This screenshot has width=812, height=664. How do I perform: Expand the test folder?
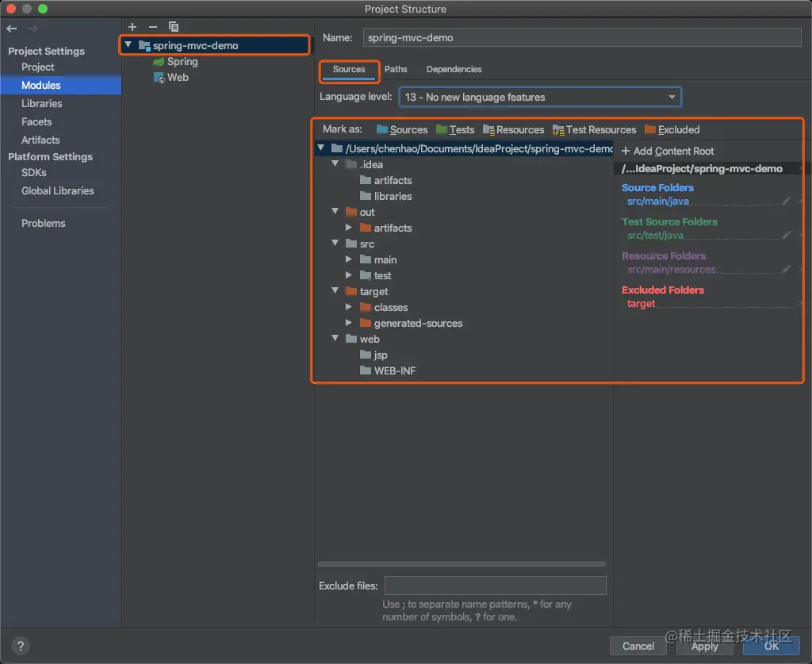click(x=349, y=275)
